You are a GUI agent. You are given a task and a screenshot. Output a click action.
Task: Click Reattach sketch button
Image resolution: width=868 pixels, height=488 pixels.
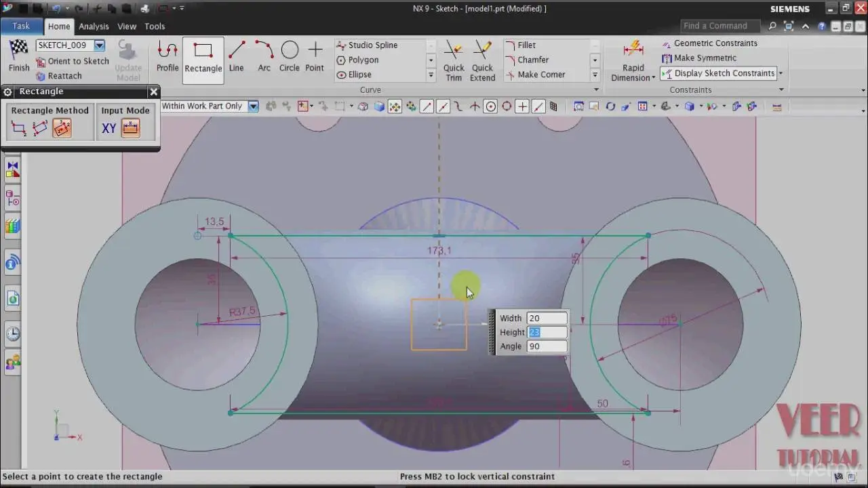(58, 76)
